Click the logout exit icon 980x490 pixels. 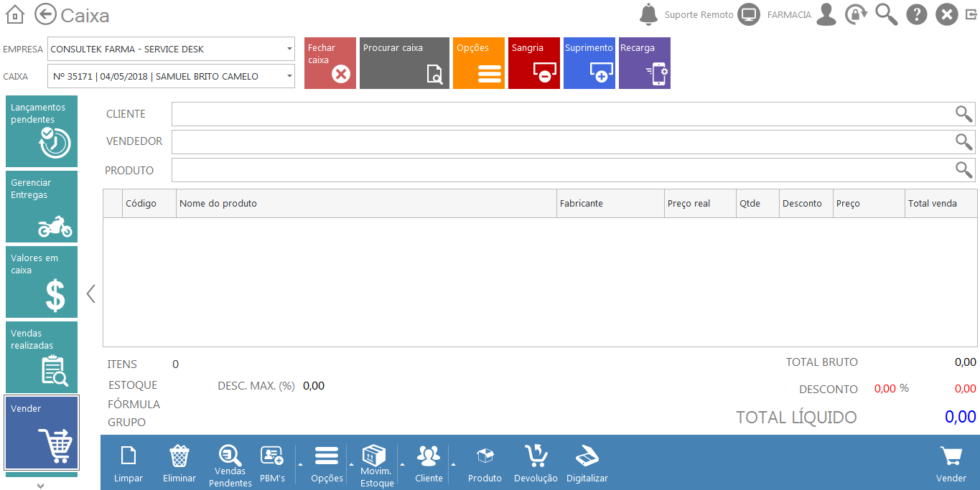971,14
